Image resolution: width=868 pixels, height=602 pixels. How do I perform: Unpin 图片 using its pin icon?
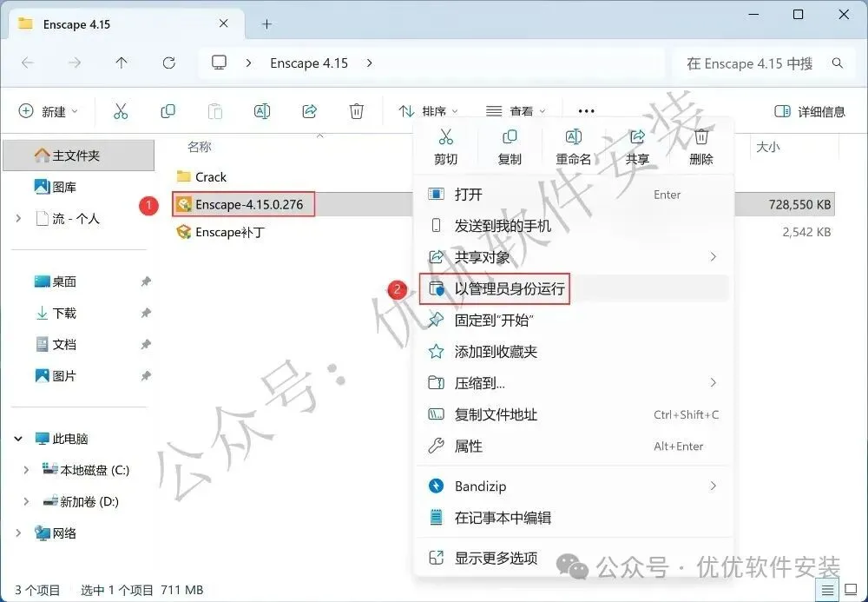[146, 376]
